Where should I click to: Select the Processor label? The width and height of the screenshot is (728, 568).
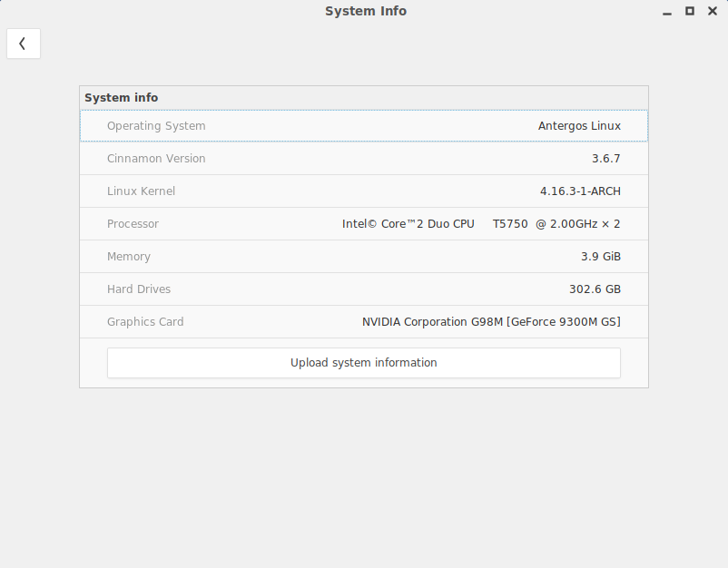133,224
